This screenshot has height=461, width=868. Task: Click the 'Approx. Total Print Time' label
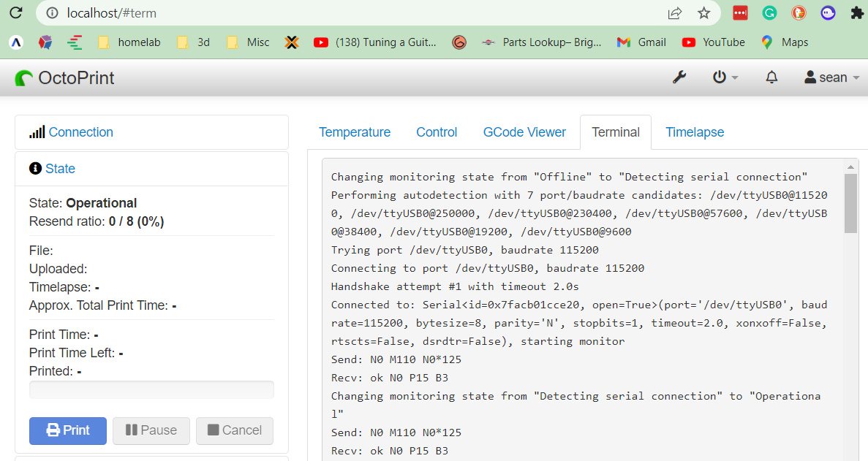click(x=99, y=305)
